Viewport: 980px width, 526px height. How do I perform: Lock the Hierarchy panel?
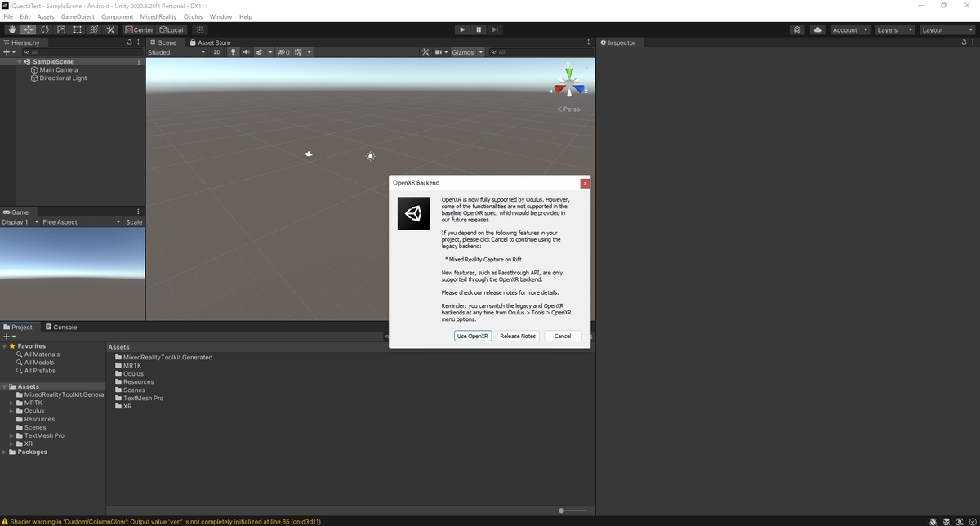[x=129, y=42]
